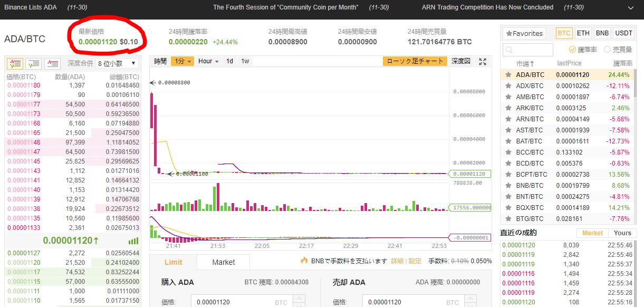Focus the 売却 ADA price input field
Viewport: 644px width, 307px height.
pos(413,302)
